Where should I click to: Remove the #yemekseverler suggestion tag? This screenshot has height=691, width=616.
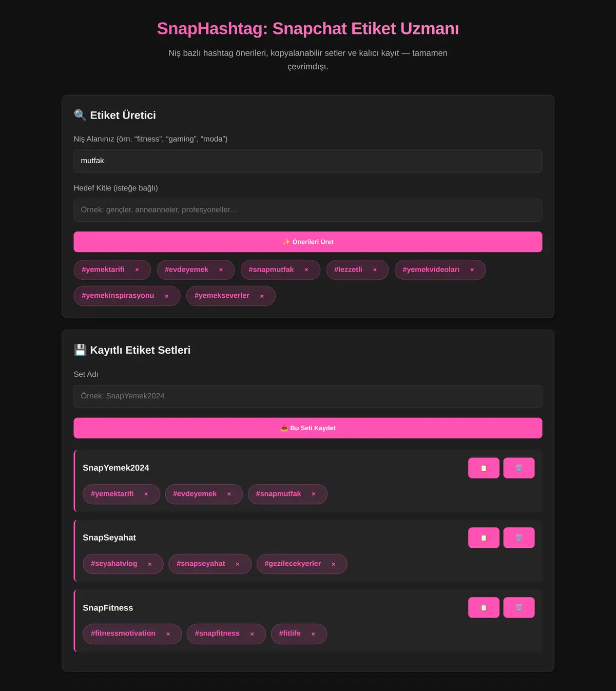[x=262, y=296]
